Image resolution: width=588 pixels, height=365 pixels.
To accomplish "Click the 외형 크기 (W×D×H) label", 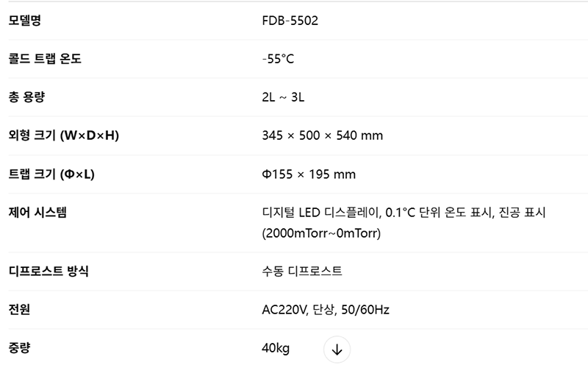I will point(63,135).
